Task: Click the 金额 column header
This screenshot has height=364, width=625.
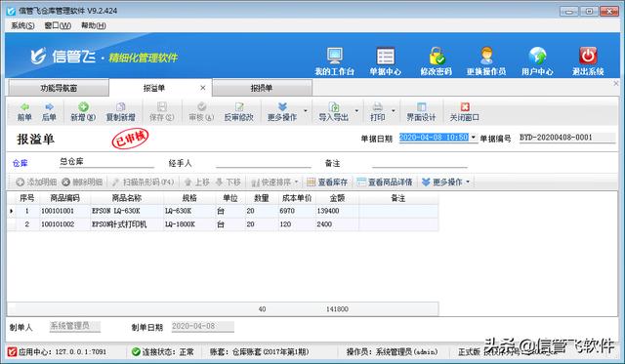Action: [337, 198]
